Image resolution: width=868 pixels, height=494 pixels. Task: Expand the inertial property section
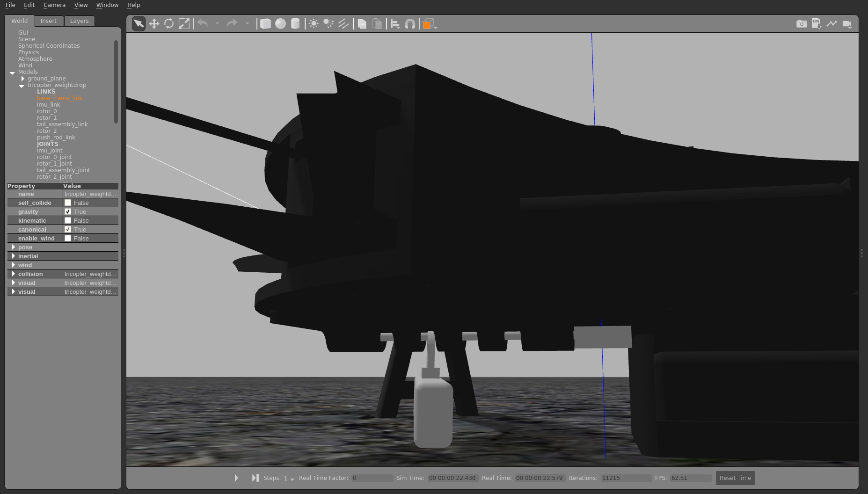pyautogui.click(x=14, y=256)
